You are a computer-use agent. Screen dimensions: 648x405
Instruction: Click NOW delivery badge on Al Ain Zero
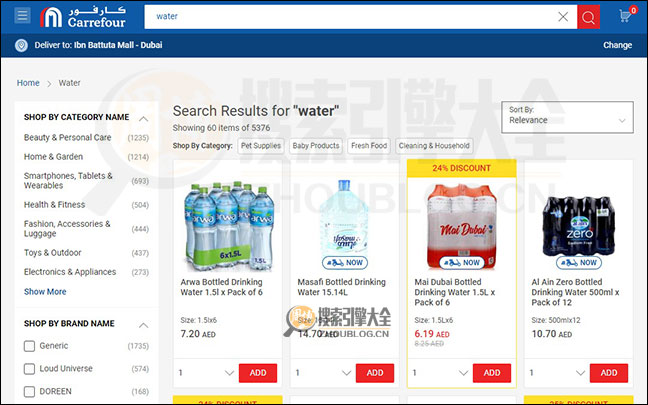point(579,262)
